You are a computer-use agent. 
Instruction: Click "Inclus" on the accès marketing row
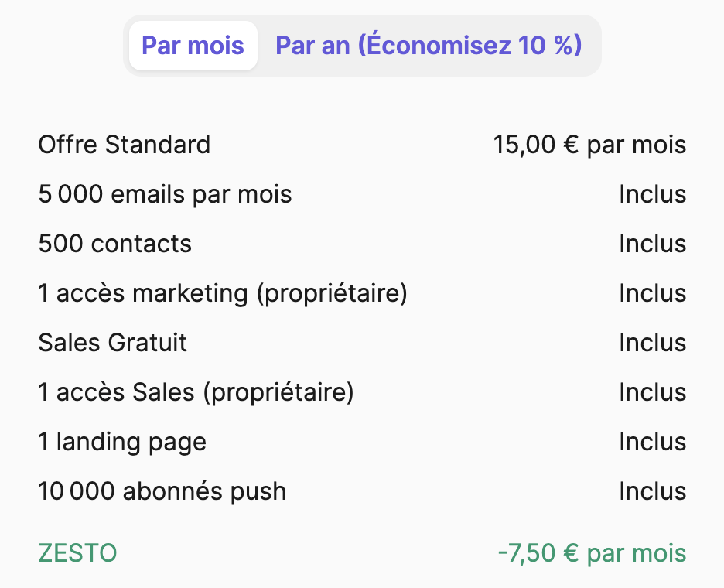[652, 293]
